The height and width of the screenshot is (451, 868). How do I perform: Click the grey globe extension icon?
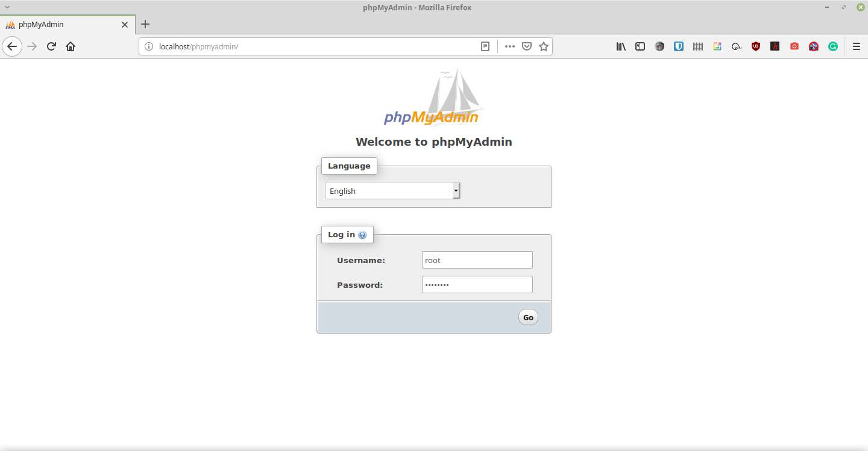click(x=659, y=46)
